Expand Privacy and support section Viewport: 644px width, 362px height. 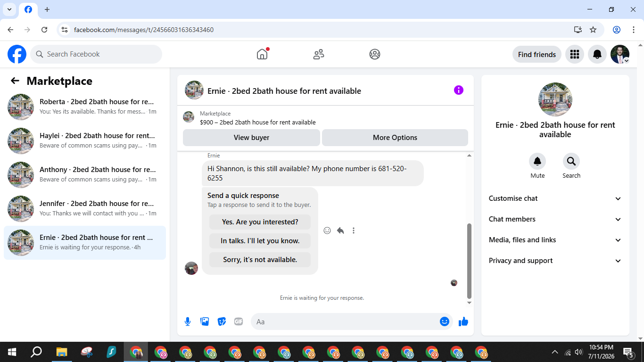pyautogui.click(x=555, y=261)
